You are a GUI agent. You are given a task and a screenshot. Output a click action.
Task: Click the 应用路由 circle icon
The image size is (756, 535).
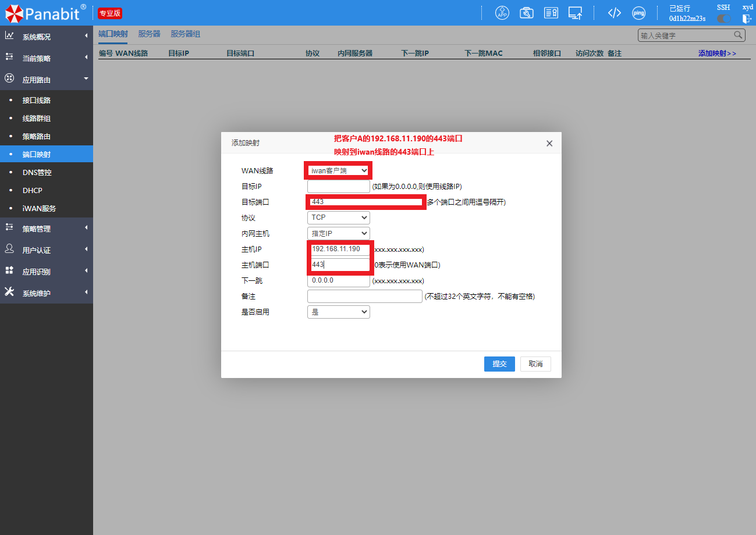[x=9, y=78]
